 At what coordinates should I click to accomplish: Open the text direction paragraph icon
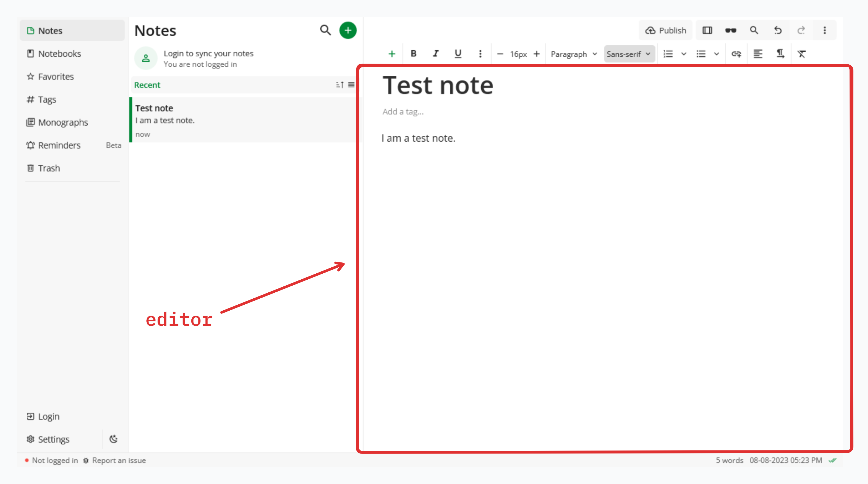coord(780,54)
